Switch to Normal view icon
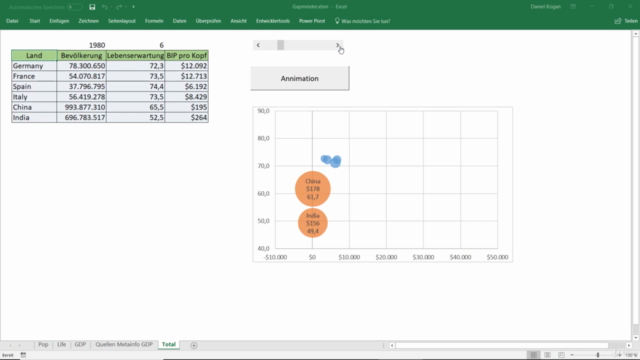 point(533,355)
